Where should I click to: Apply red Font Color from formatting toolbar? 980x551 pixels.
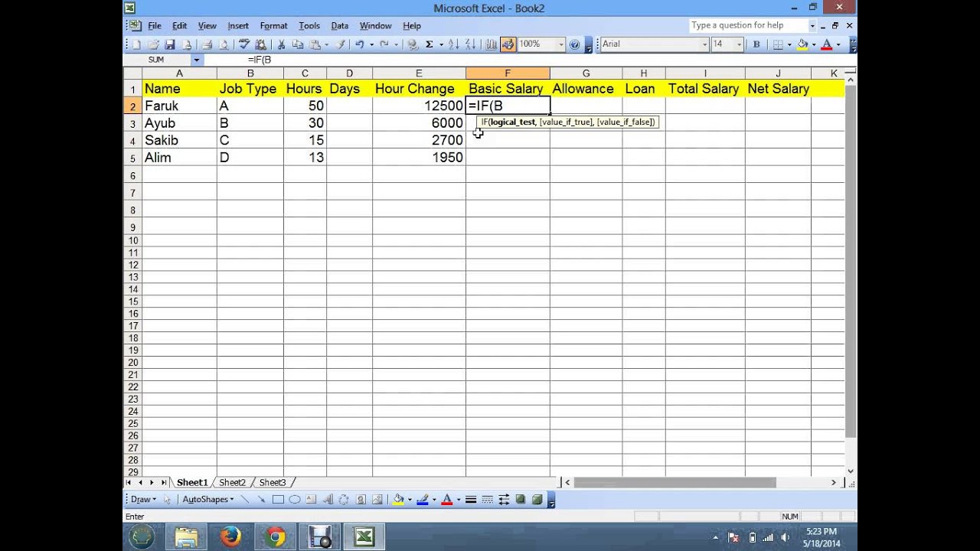pos(826,44)
